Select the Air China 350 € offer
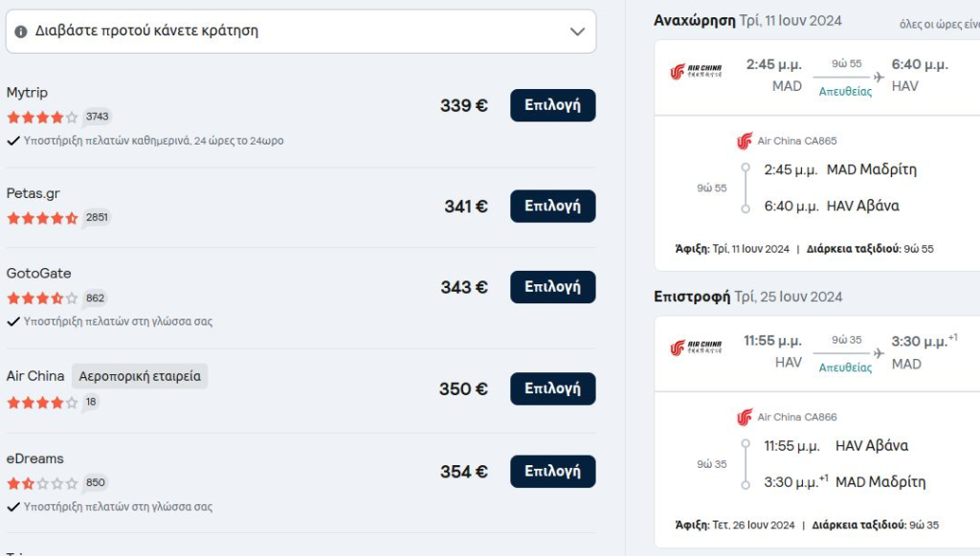 552,389
